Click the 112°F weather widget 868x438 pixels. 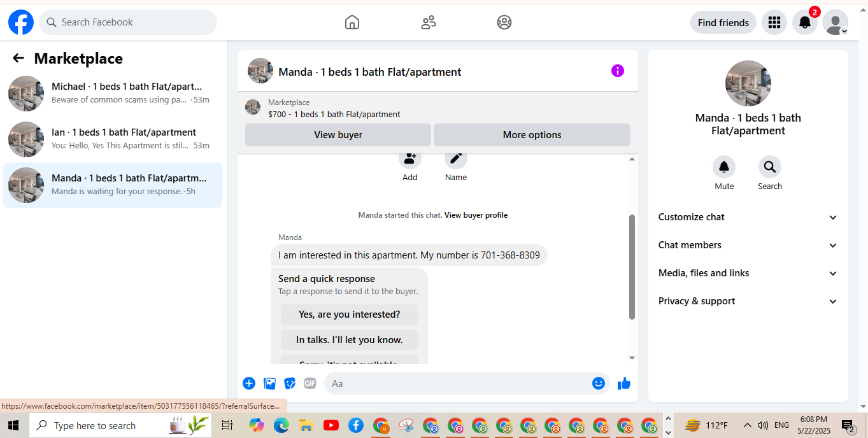(x=706, y=425)
